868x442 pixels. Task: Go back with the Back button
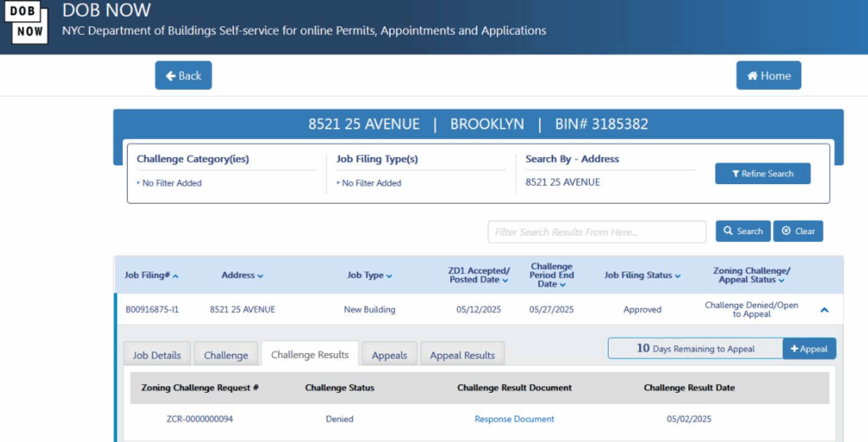click(183, 76)
